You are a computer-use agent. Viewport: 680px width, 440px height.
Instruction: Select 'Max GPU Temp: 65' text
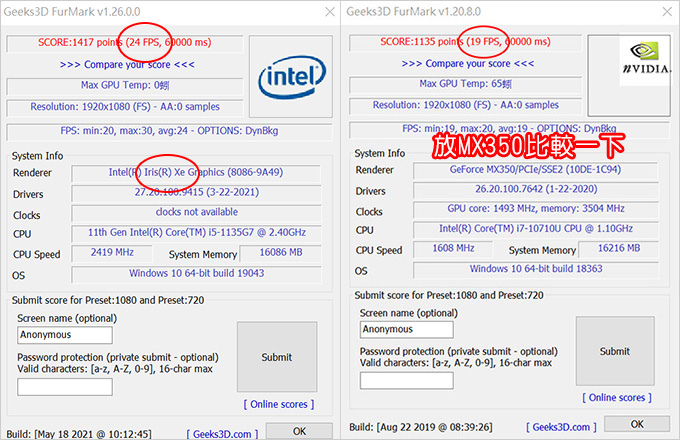coord(465,84)
